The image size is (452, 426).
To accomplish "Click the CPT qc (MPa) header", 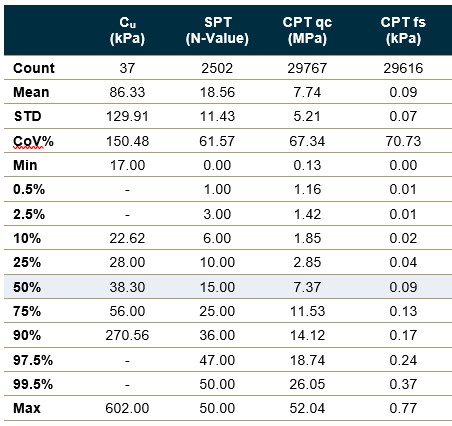I will tap(307, 30).
